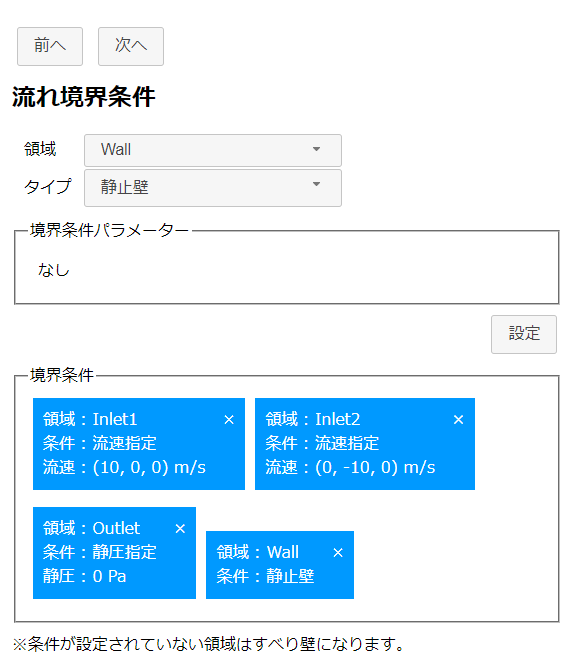
Task: Go back with the 前へ button
Action: point(50,47)
